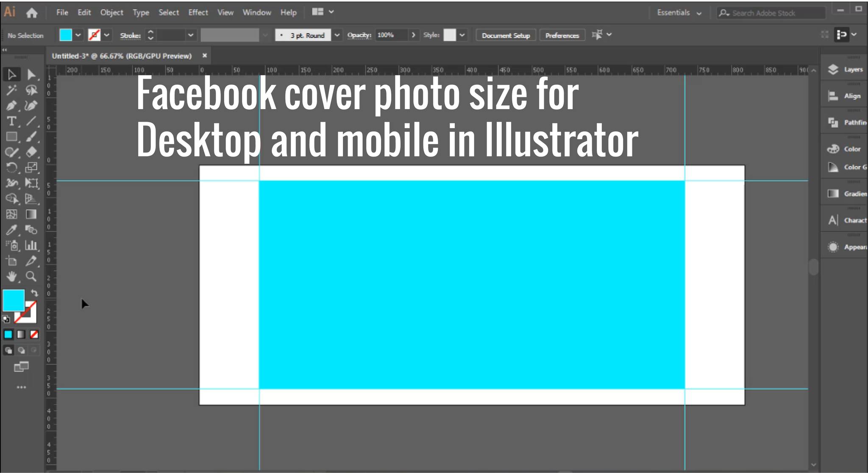Enable Draw Normal mode
868x473 pixels.
8,350
